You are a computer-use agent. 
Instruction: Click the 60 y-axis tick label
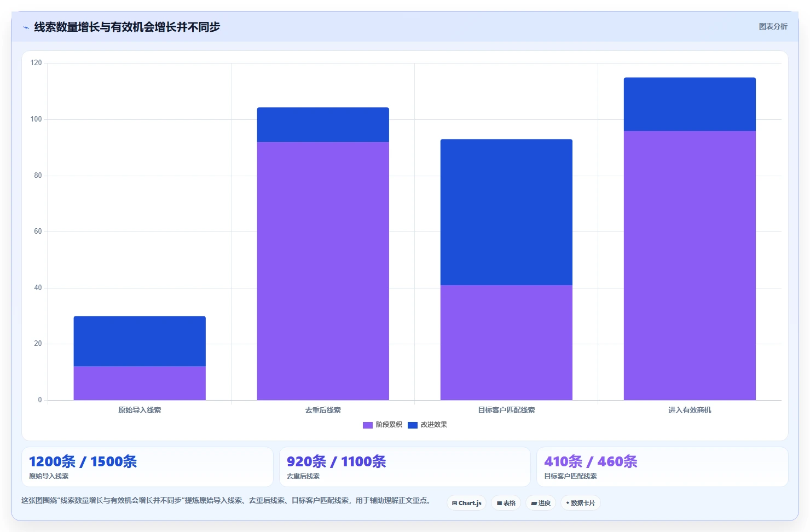[x=38, y=232]
